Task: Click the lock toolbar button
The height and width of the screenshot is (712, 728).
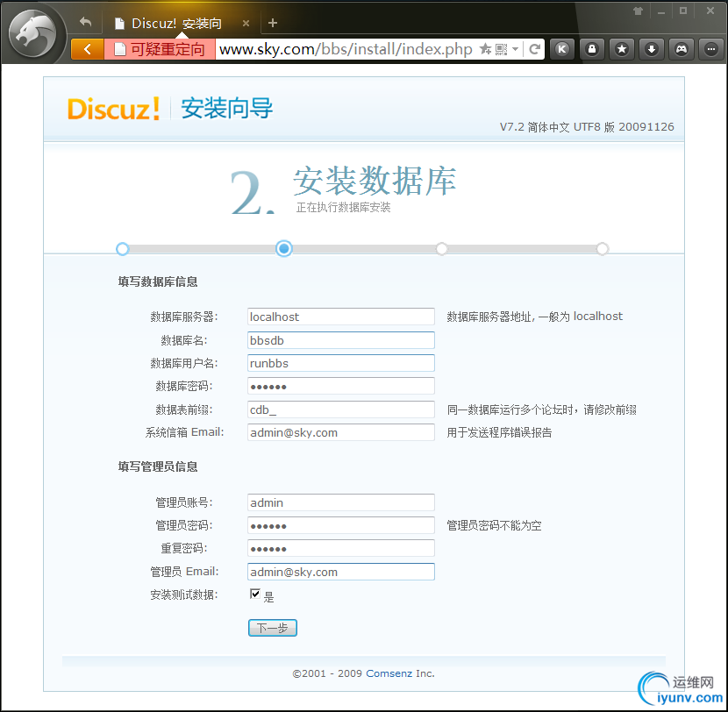Action: 592,49
